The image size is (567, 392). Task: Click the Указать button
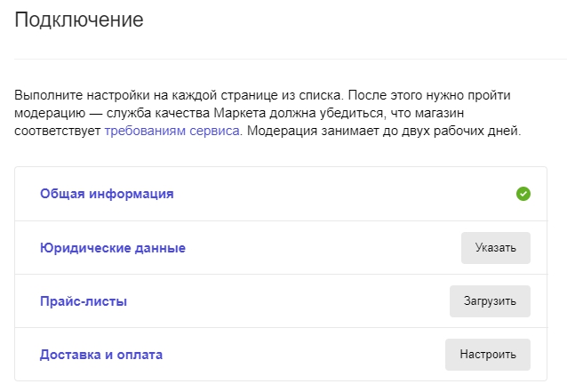(x=495, y=248)
